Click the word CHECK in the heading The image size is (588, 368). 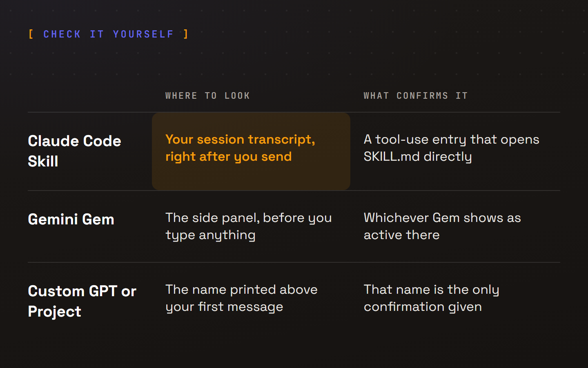pyautogui.click(x=62, y=34)
